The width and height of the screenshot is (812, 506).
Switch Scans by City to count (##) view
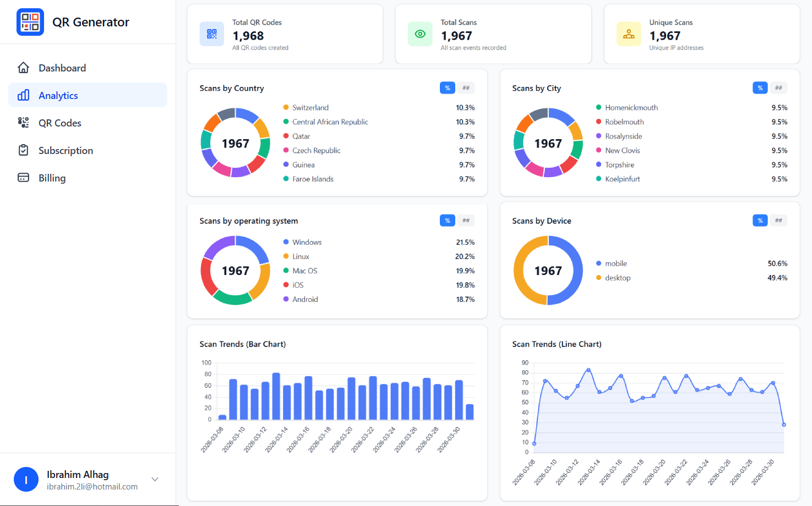point(778,88)
